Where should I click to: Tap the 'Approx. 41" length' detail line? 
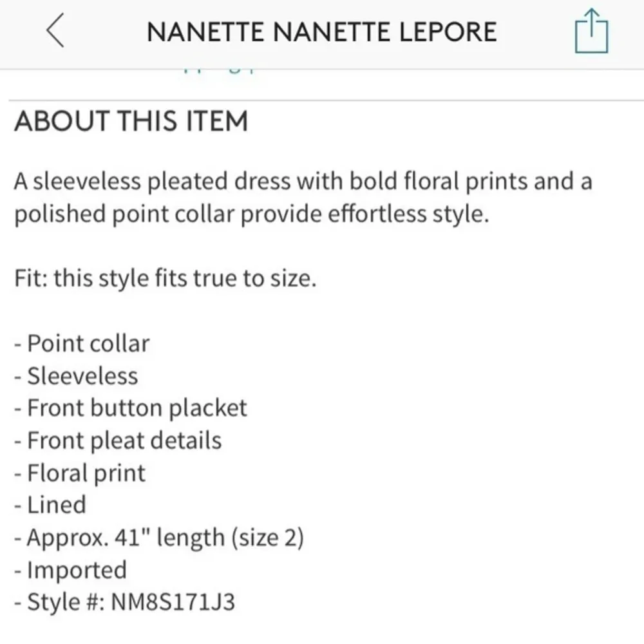160,537
